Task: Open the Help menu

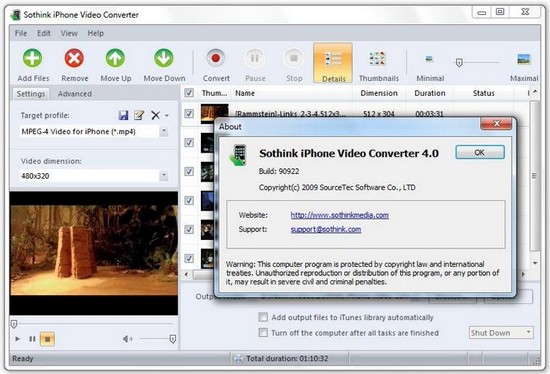Action: [x=95, y=33]
